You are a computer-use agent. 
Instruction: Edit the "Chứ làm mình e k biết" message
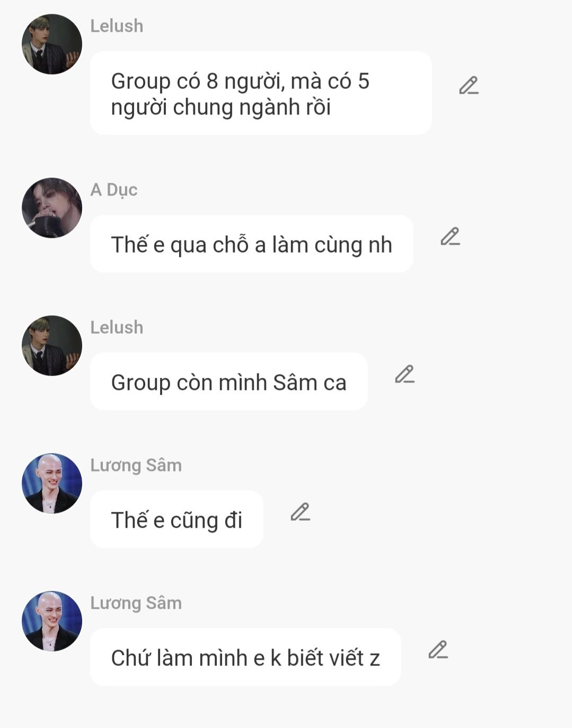438,650
